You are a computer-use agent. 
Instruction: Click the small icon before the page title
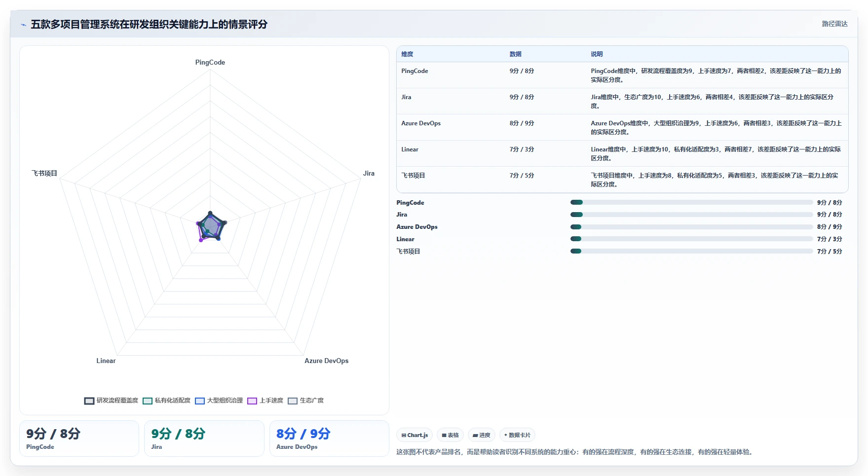[x=23, y=25]
